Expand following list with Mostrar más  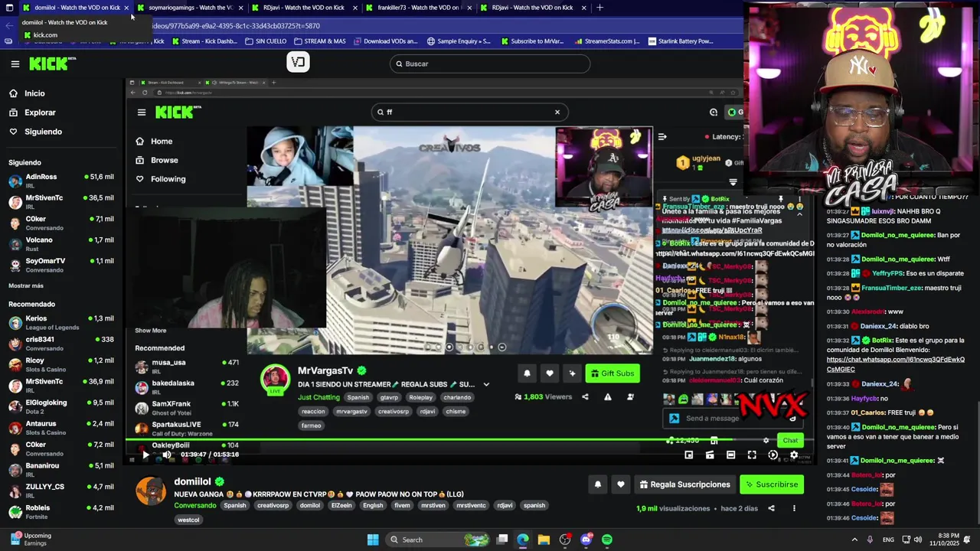coord(26,285)
